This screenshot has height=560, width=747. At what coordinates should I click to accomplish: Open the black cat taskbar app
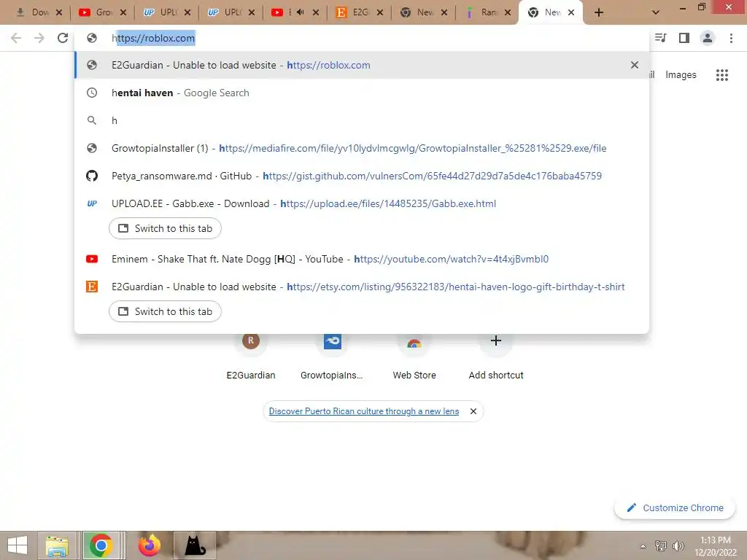[195, 545]
